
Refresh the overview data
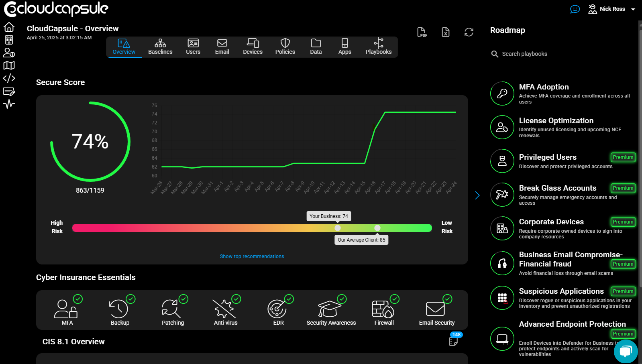tap(469, 32)
